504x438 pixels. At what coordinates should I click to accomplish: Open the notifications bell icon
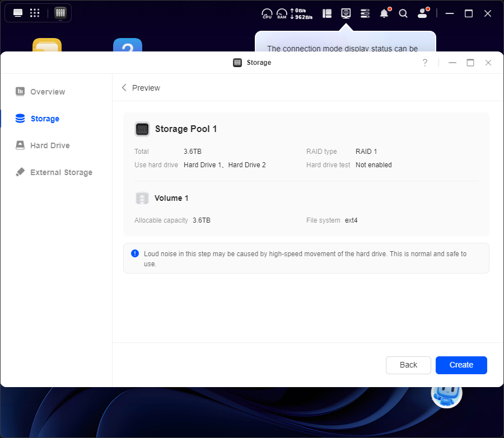pyautogui.click(x=384, y=13)
